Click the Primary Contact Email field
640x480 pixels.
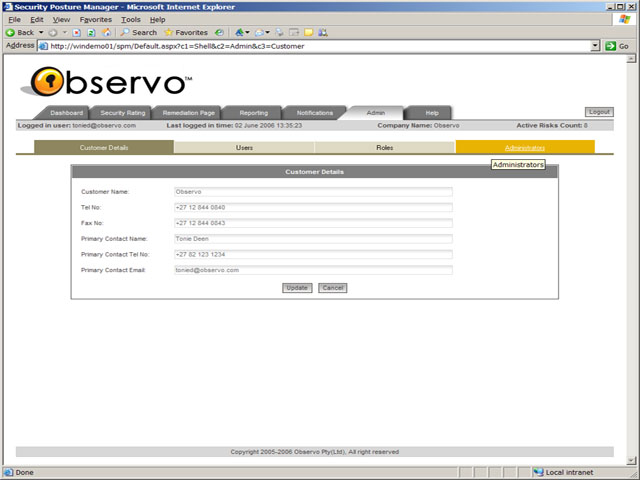[x=313, y=270]
